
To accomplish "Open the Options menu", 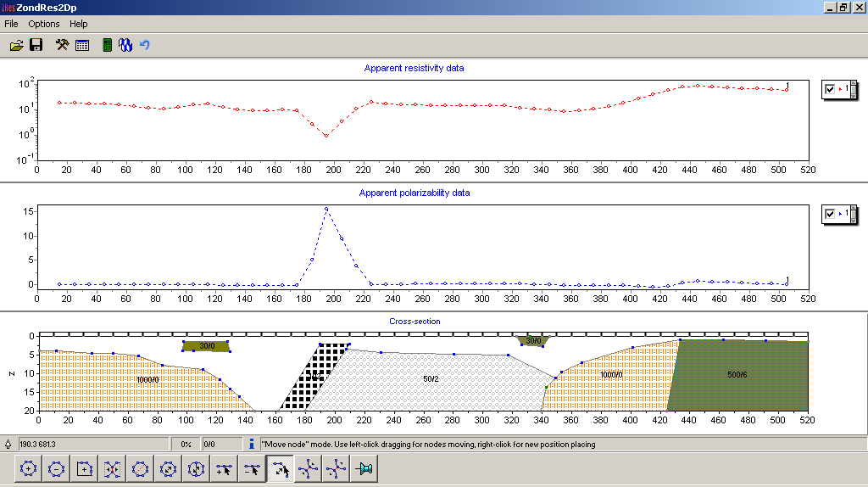I will pos(44,24).
